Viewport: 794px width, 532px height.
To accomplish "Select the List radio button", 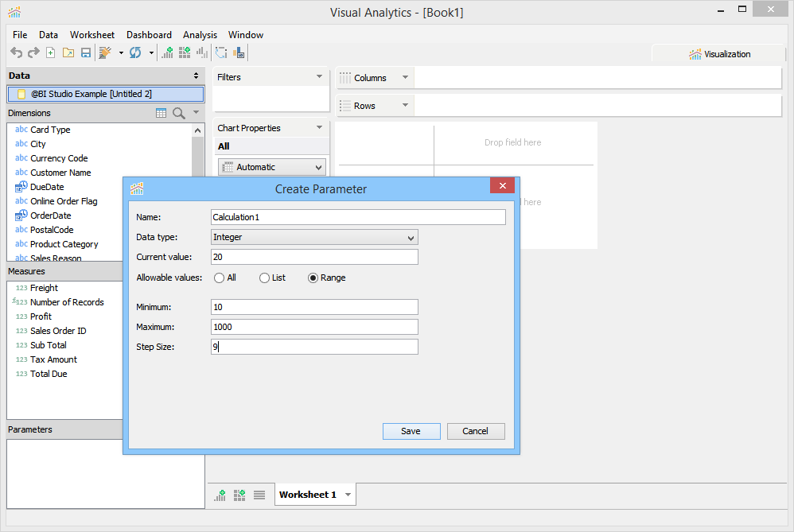I will [x=264, y=278].
